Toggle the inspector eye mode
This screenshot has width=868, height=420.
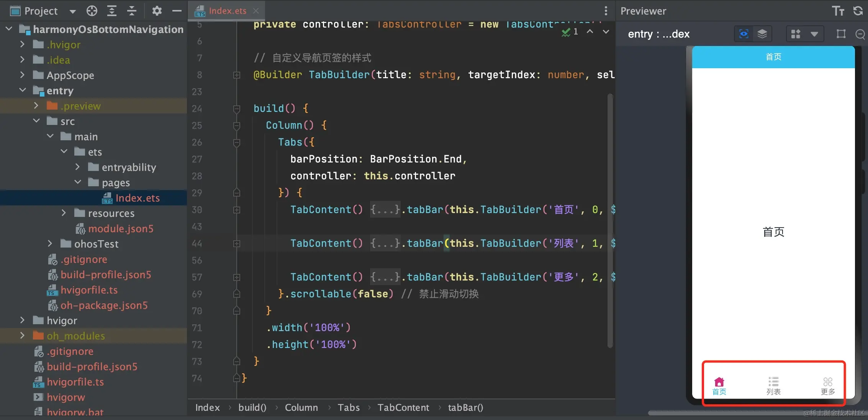(x=744, y=34)
